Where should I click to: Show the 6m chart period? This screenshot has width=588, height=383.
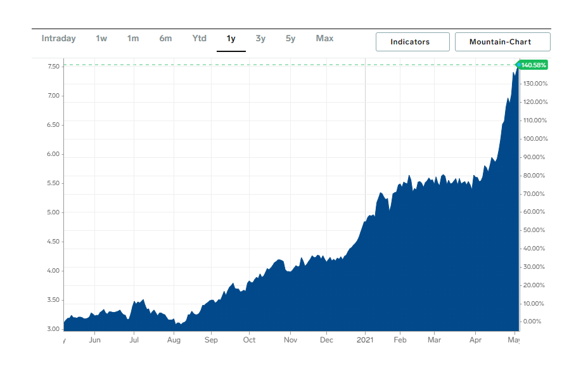(x=165, y=39)
